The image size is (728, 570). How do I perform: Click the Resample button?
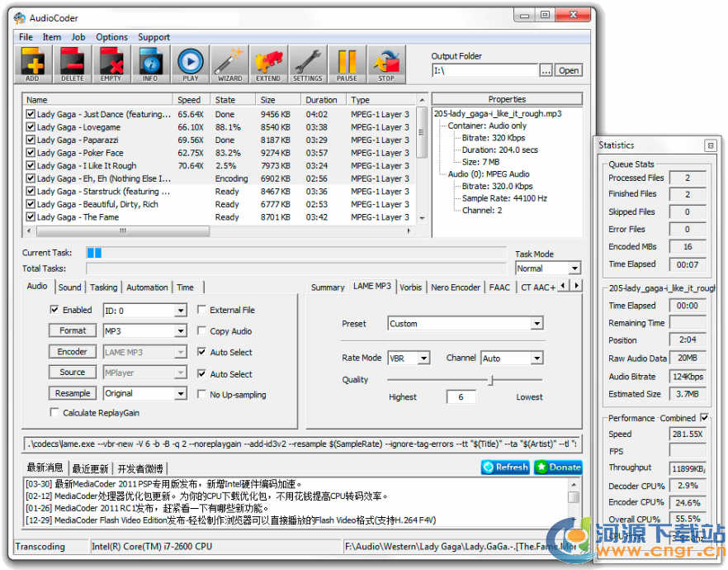[x=73, y=393]
